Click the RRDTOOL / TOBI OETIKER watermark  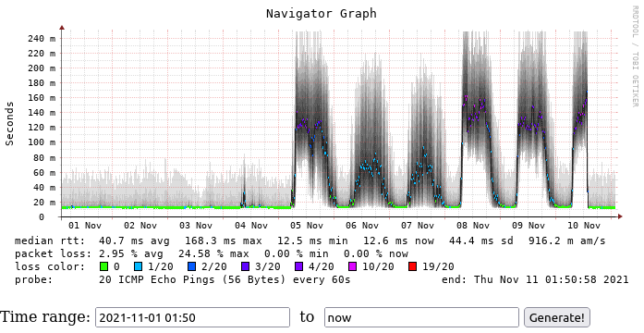point(635,56)
